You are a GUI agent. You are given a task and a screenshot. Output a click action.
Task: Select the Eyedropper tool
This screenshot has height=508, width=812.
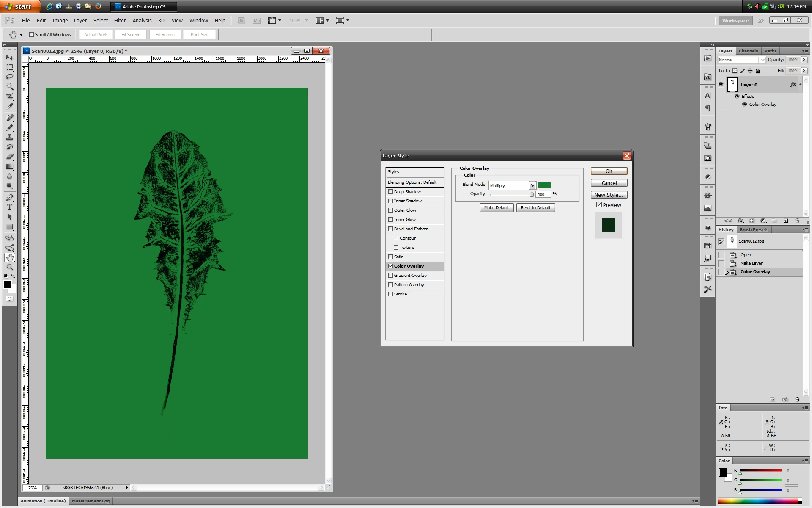point(10,107)
